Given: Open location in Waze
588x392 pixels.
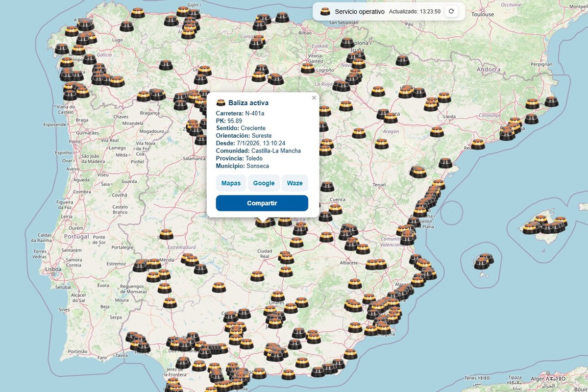Looking at the screenshot, I should pyautogui.click(x=294, y=183).
